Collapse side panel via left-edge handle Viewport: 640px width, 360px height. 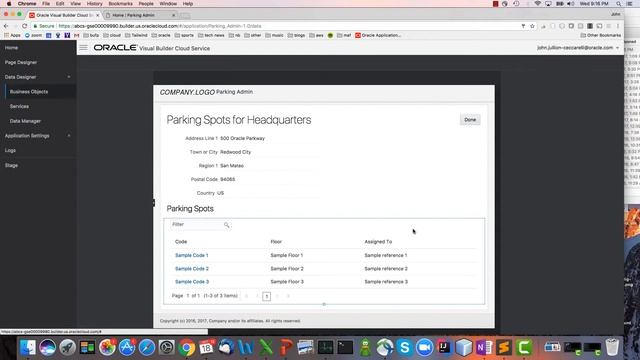[154, 202]
